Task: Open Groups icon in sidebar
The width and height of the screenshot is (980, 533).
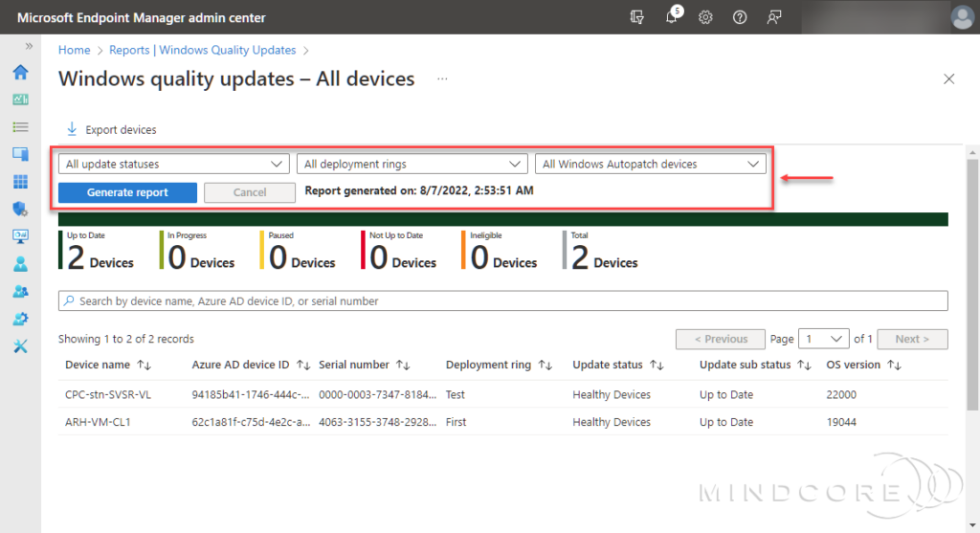Action: [x=21, y=291]
